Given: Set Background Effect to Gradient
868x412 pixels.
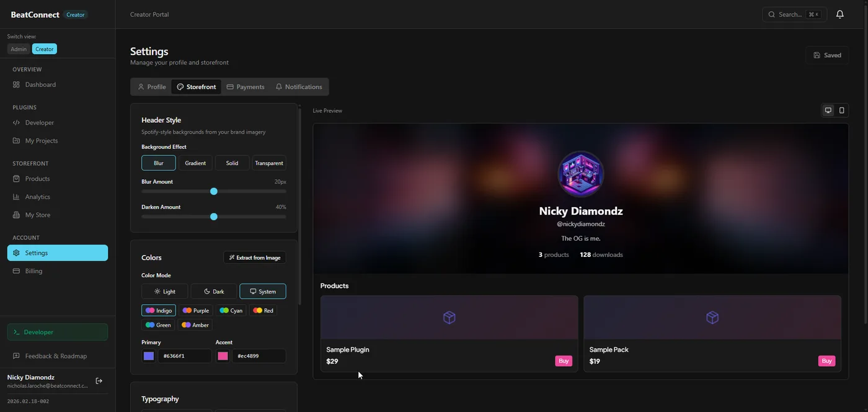Looking at the screenshot, I should (195, 163).
